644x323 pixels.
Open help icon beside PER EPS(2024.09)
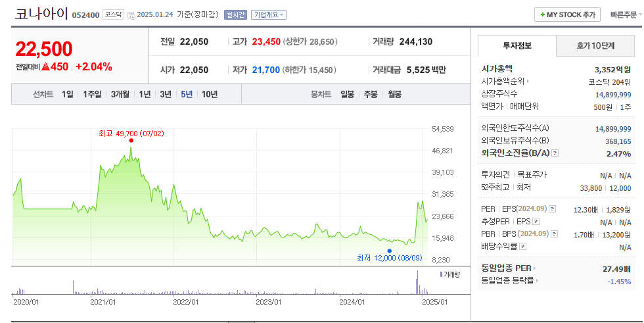553,209
